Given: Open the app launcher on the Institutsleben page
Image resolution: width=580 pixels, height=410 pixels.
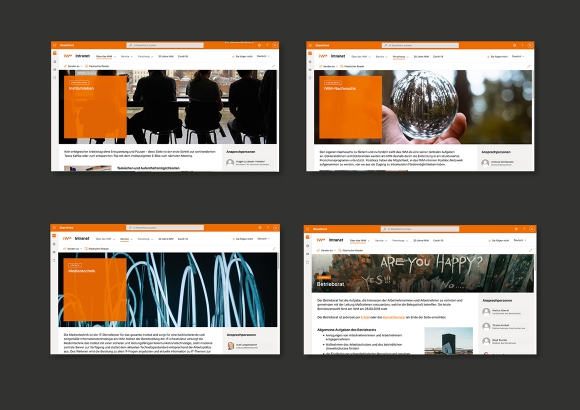Looking at the screenshot, I should pyautogui.click(x=54, y=45).
